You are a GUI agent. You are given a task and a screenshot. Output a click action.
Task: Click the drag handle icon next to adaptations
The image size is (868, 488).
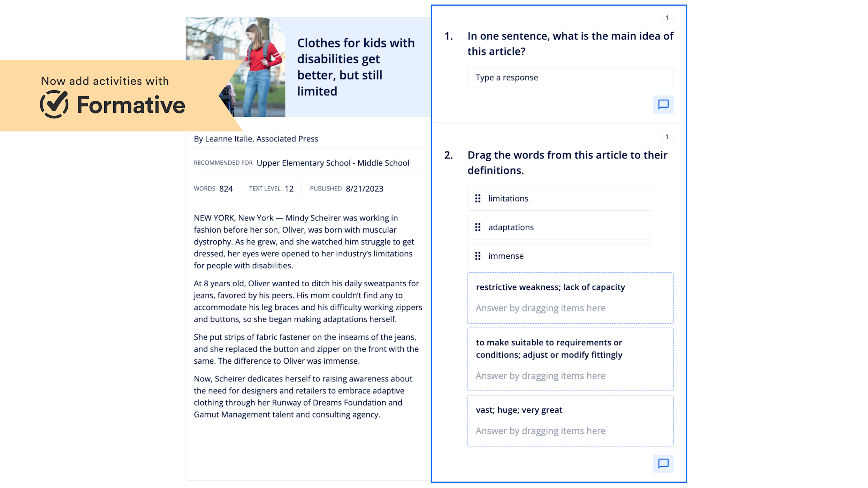click(478, 227)
